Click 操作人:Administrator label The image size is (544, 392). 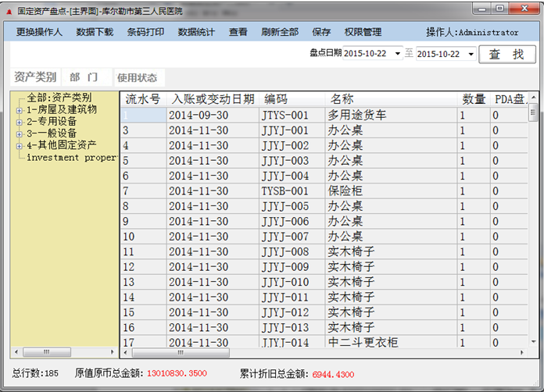[472, 33]
